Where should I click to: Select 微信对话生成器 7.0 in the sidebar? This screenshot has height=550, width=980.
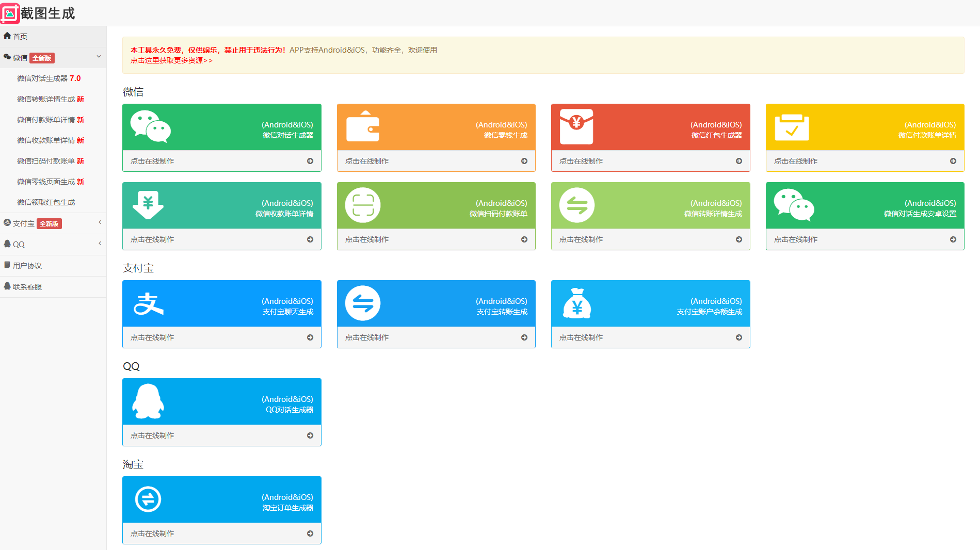[x=49, y=78]
